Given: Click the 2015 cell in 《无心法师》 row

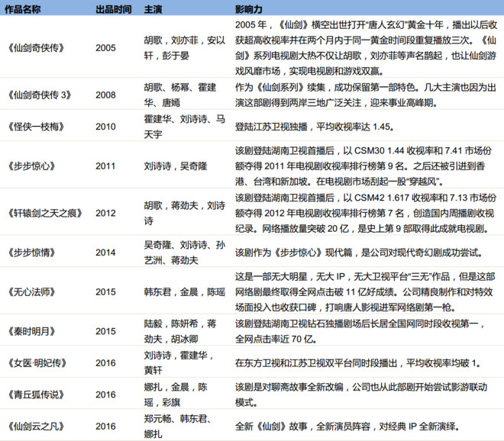Looking at the screenshot, I should click(x=105, y=292).
